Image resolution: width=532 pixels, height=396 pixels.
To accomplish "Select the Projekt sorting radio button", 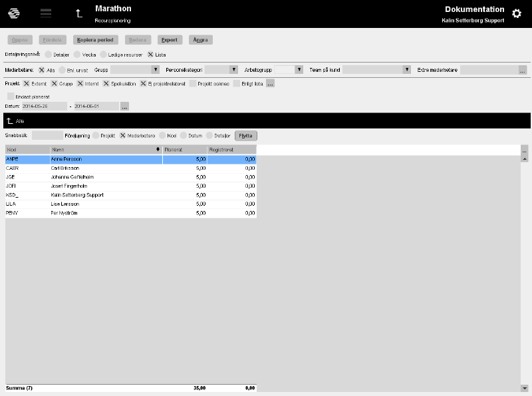I will (x=96, y=136).
